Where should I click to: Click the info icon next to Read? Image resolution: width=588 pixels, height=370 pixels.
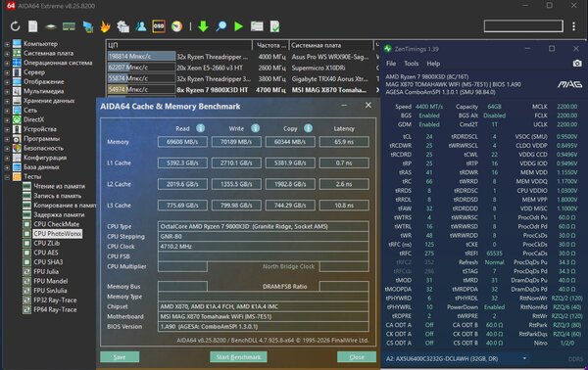tap(201, 128)
